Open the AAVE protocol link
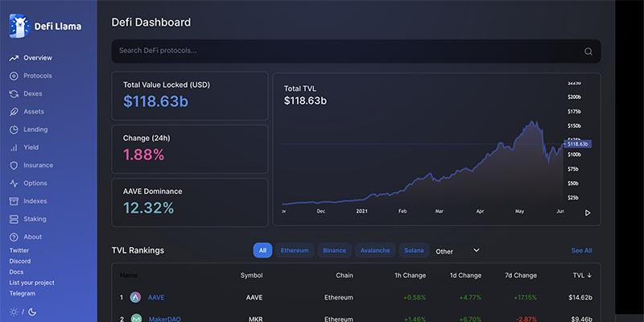Image resolution: width=644 pixels, height=322 pixels. tap(156, 297)
